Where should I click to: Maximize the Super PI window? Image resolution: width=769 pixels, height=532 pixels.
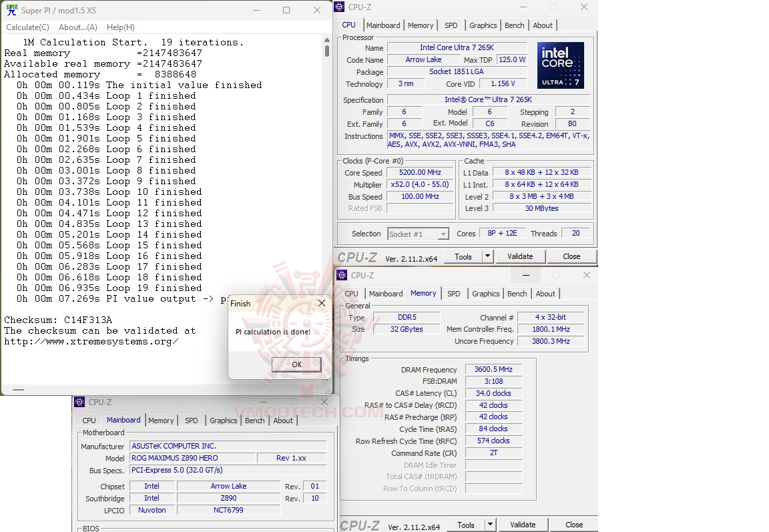click(286, 10)
